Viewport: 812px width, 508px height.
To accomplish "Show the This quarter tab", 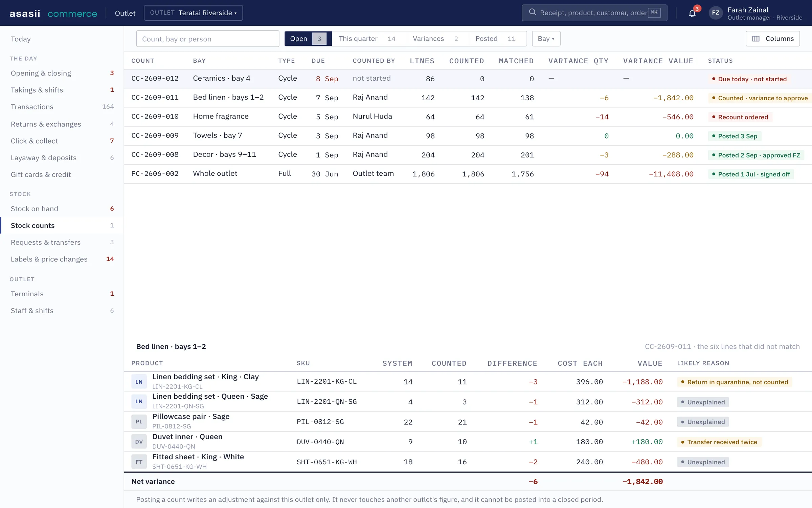I will point(367,39).
